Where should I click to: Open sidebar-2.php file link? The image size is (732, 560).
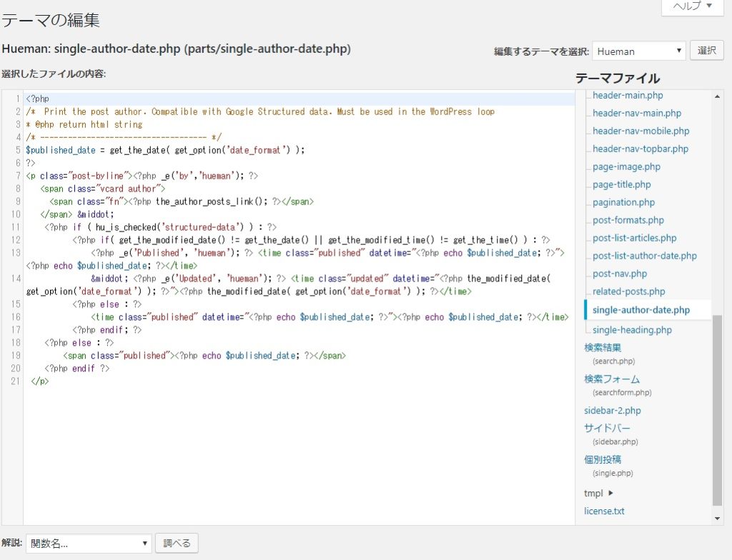point(612,411)
